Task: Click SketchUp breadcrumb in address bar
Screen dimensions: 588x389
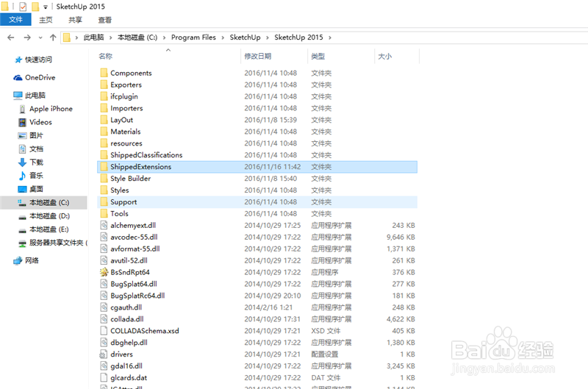Action: pos(245,38)
